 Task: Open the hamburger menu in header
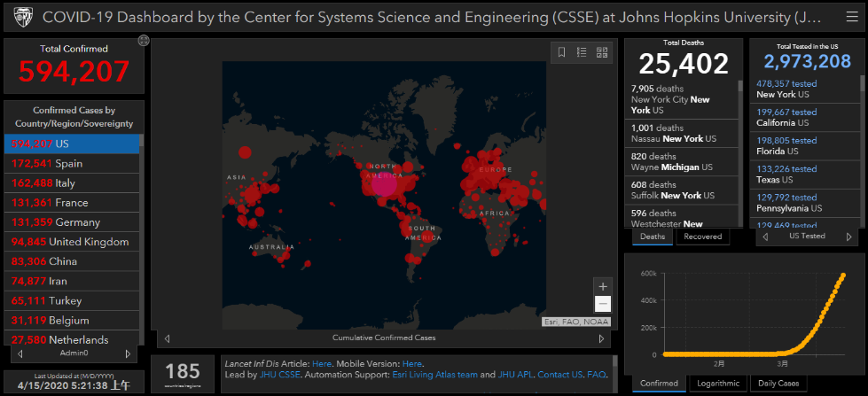tap(852, 17)
